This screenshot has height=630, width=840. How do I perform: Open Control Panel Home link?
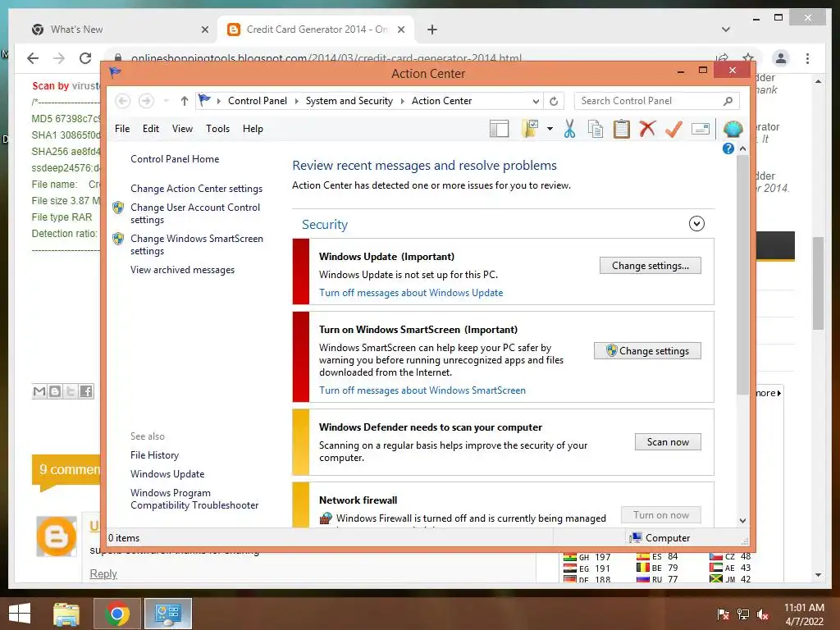[x=175, y=159]
